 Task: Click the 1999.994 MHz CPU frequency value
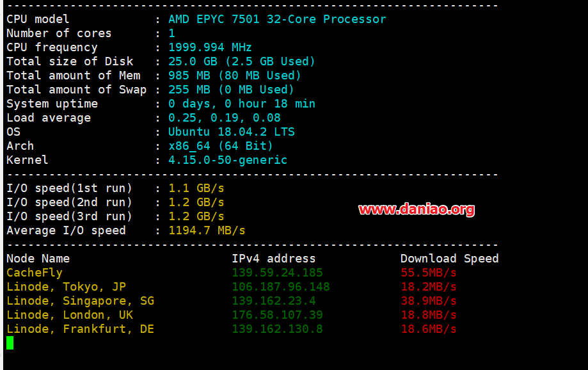pos(210,47)
